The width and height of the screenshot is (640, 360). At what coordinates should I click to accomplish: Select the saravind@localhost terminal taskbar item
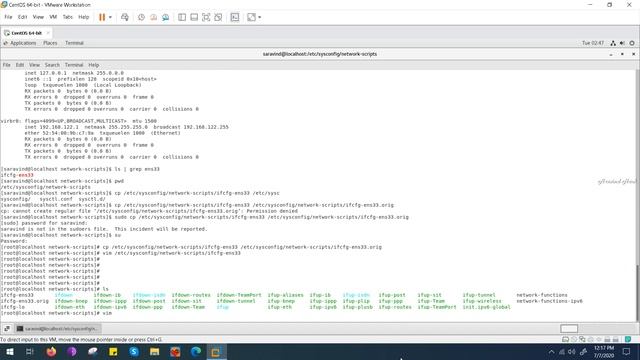tap(58, 329)
